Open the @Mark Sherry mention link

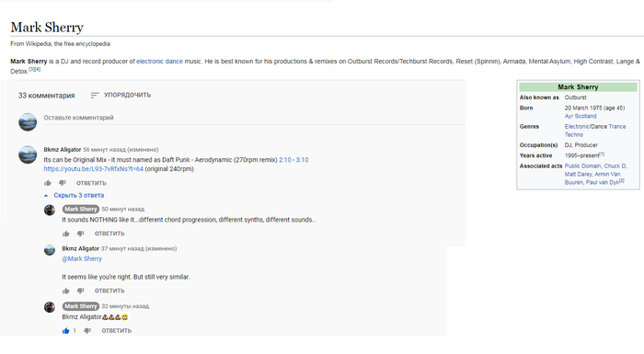(x=82, y=258)
